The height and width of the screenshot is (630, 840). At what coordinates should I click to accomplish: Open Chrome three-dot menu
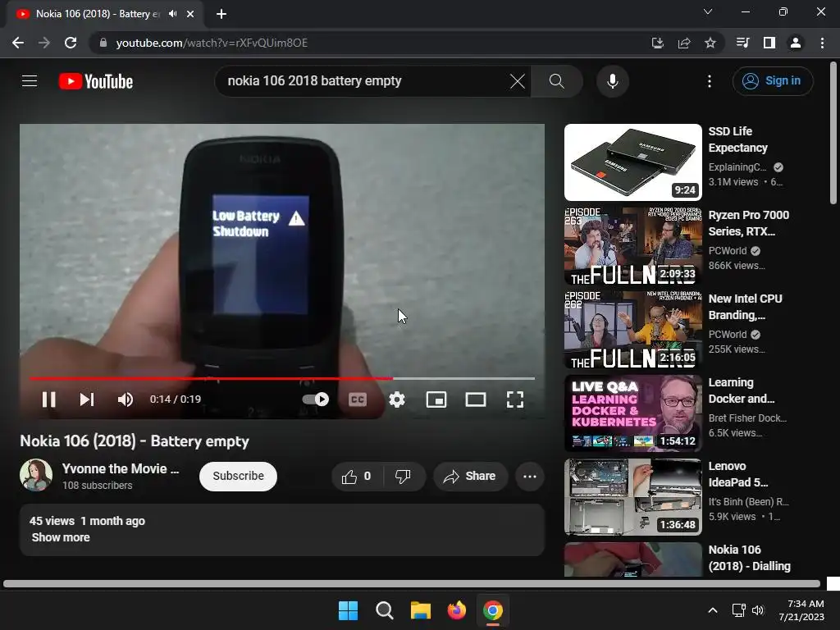point(822,43)
